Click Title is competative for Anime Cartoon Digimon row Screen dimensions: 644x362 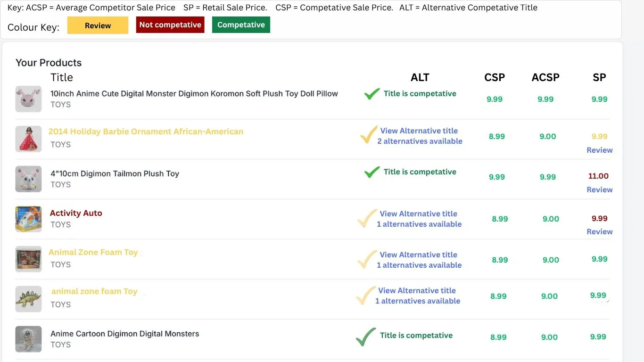[x=416, y=335]
